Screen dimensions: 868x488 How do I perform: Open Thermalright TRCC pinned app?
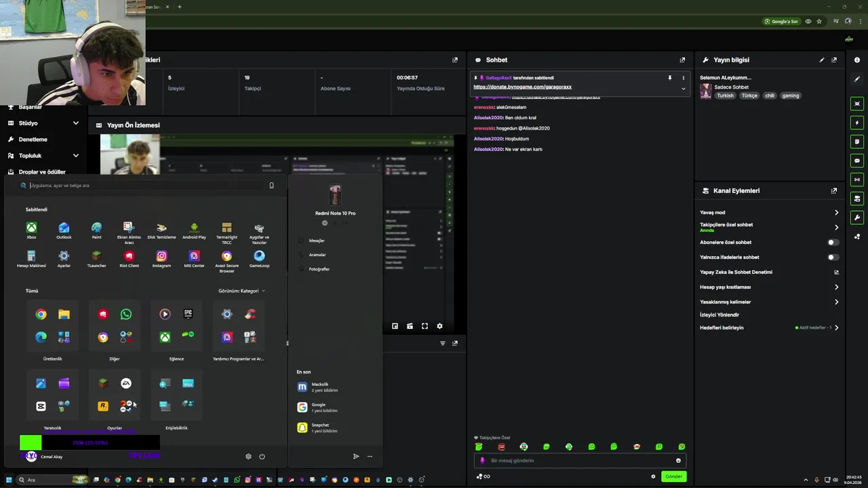point(226,232)
